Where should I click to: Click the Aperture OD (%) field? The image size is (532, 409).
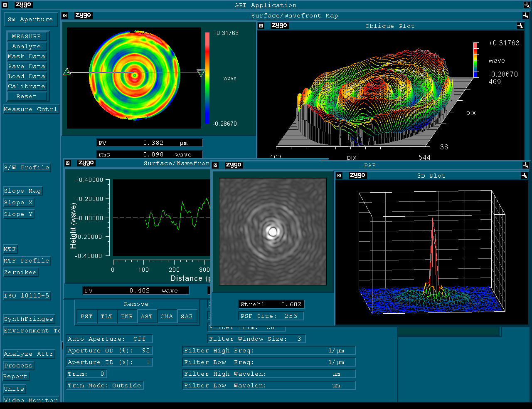[x=109, y=351]
